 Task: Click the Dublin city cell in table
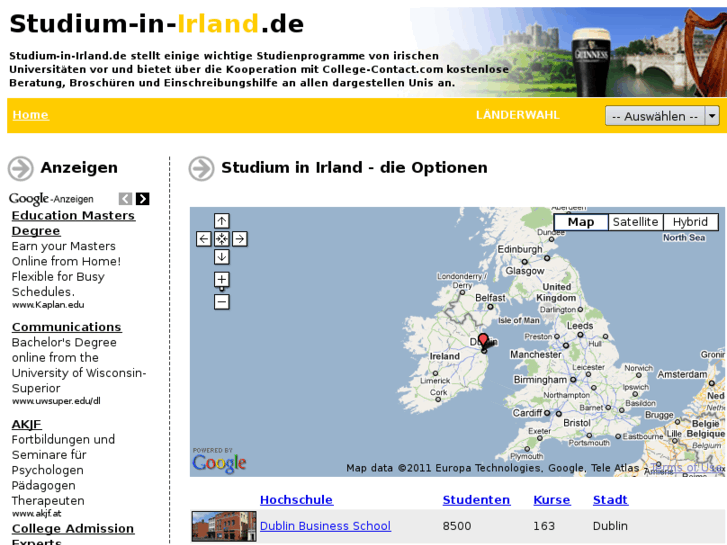(x=610, y=526)
